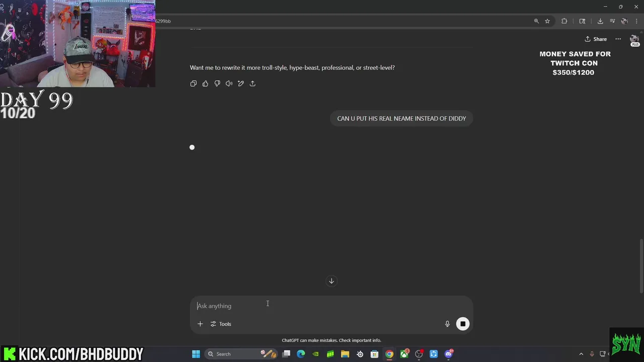Open Discord from the taskbar

[x=448, y=354]
